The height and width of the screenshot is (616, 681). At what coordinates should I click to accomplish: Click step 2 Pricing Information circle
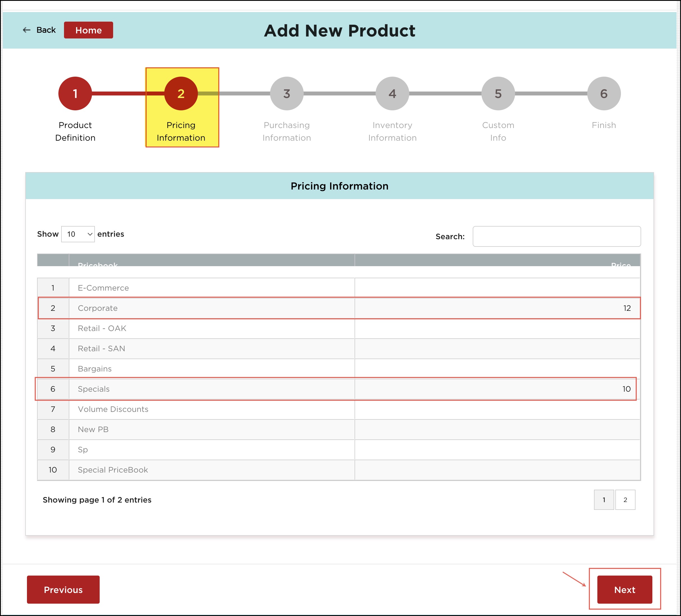(181, 93)
